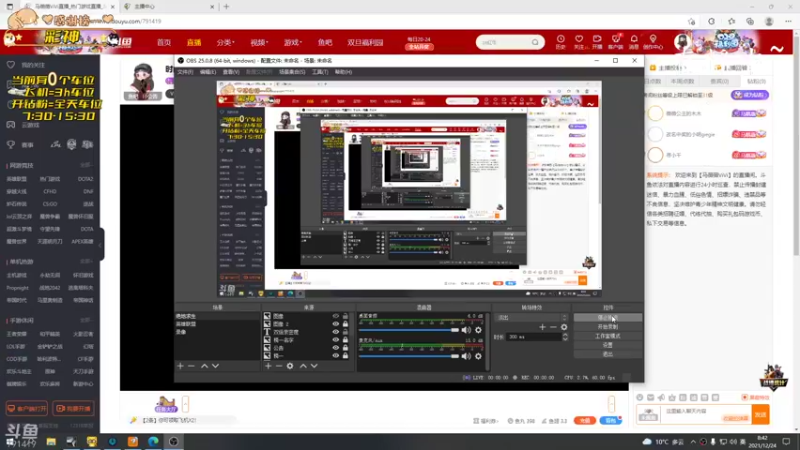
Task: Move the selected source down
Action: pos(314,366)
